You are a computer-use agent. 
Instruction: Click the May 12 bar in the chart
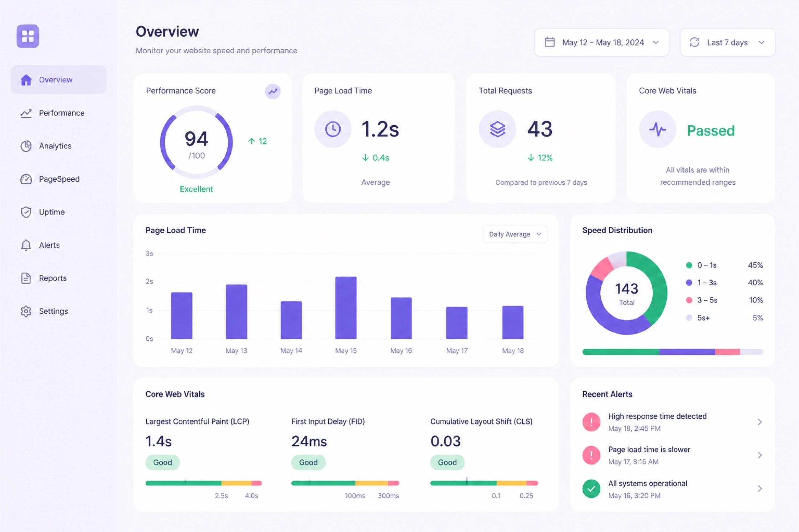coord(182,315)
